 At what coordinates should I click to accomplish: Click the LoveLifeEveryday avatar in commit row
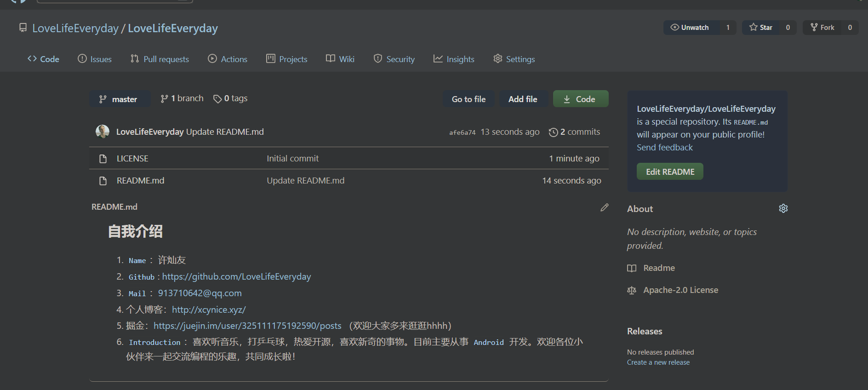(x=103, y=132)
